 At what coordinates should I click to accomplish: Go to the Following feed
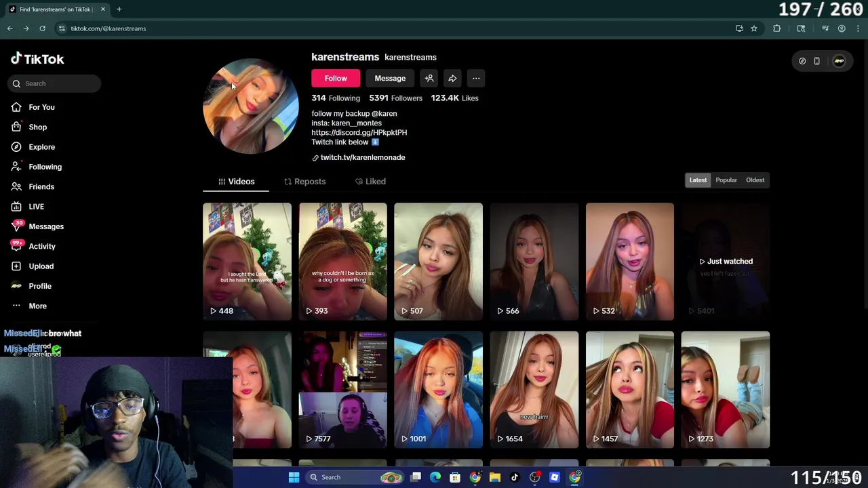(x=36, y=167)
